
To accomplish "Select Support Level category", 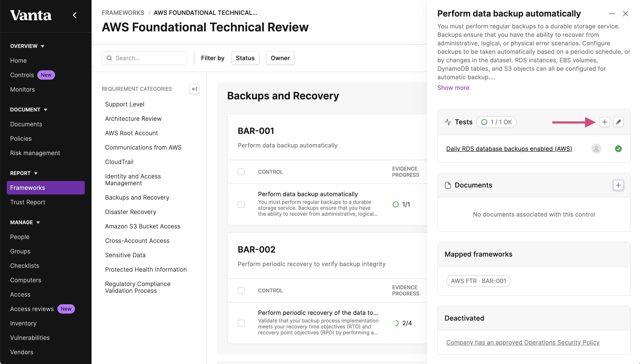I will (124, 104).
